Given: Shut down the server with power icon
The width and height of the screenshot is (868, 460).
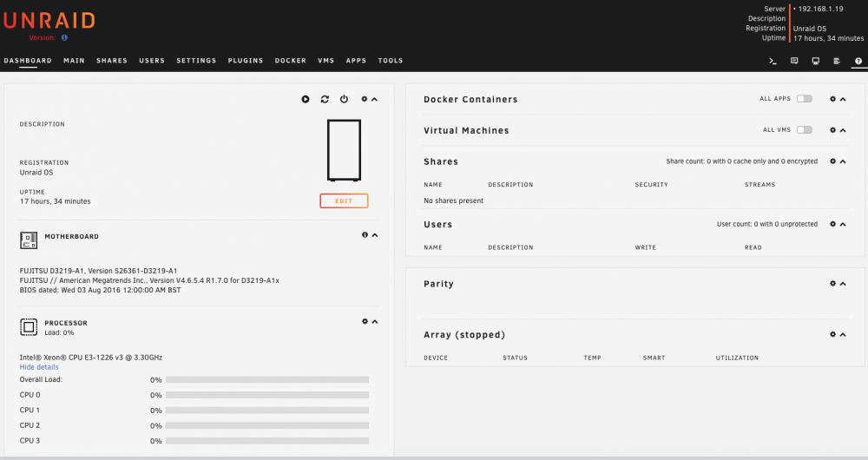Looking at the screenshot, I should point(345,99).
